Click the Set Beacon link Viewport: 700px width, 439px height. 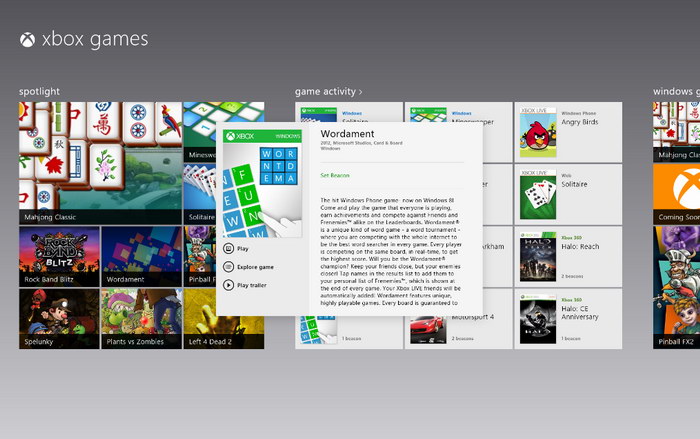pos(335,176)
